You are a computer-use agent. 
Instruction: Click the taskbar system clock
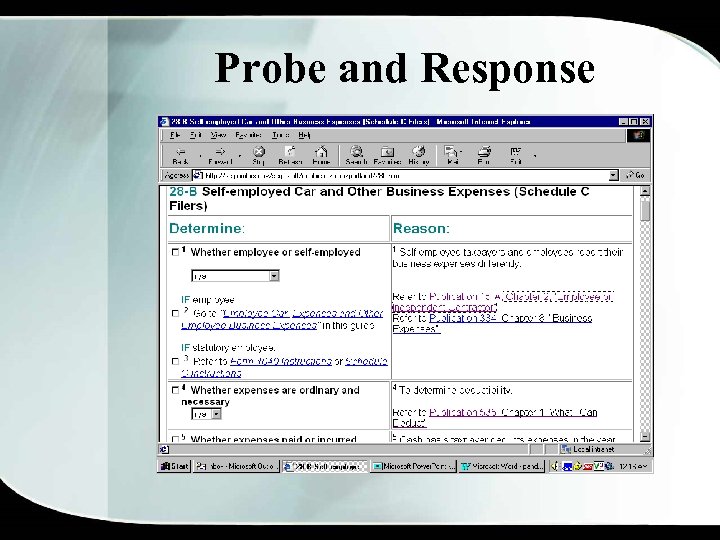pyautogui.click(x=634, y=467)
